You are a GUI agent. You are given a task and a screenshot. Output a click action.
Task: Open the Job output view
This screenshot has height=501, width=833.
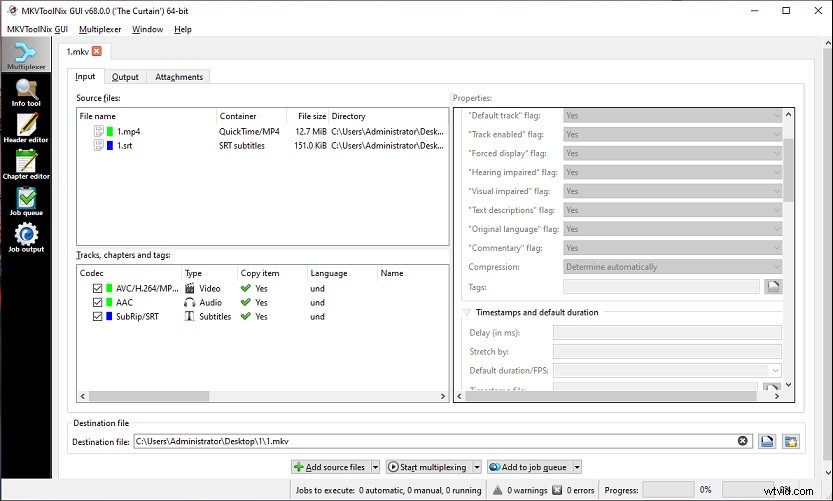tap(26, 238)
